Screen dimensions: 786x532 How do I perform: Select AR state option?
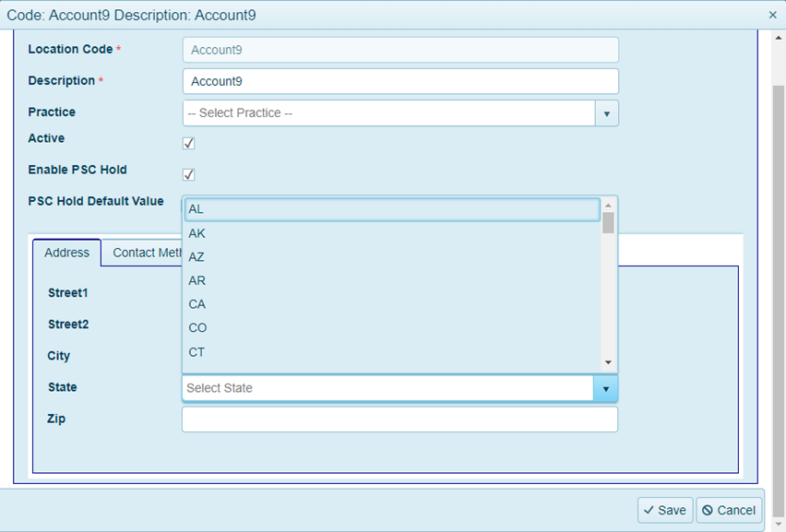(x=392, y=281)
